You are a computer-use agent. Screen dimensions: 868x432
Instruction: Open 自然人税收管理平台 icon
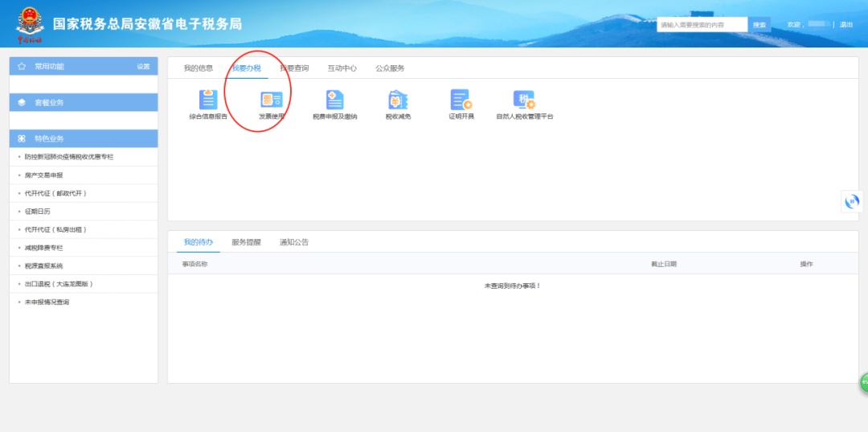coord(524,100)
